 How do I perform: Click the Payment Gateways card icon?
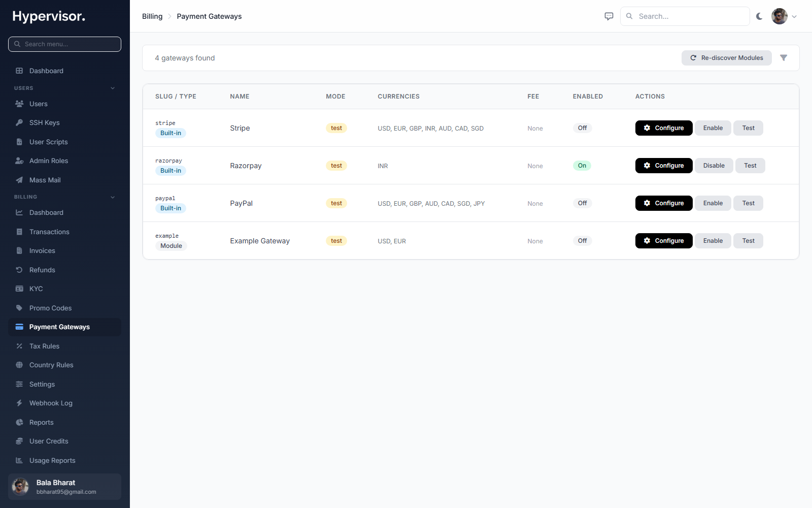(x=19, y=327)
